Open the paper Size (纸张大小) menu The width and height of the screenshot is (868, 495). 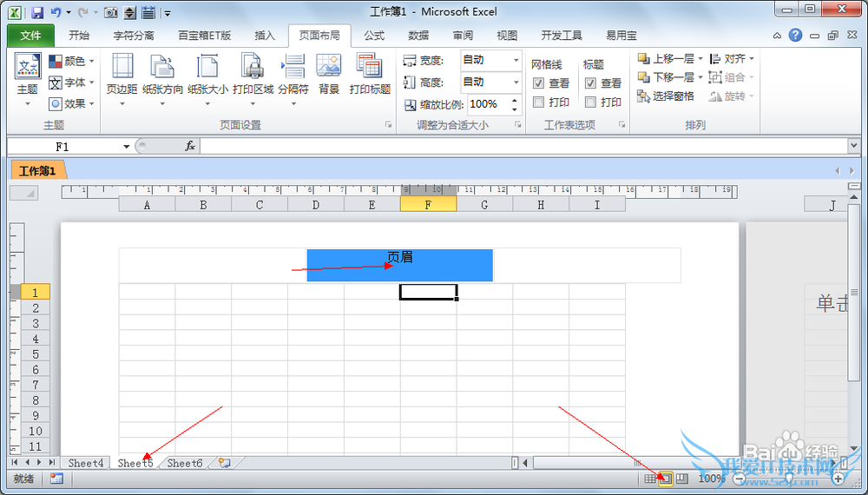pyautogui.click(x=207, y=80)
